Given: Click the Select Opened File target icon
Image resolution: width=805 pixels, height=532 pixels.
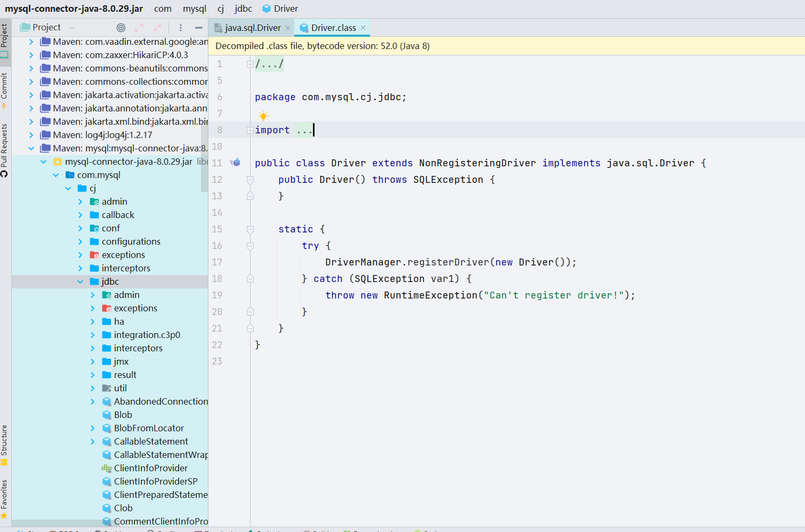Looking at the screenshot, I should coord(121,28).
